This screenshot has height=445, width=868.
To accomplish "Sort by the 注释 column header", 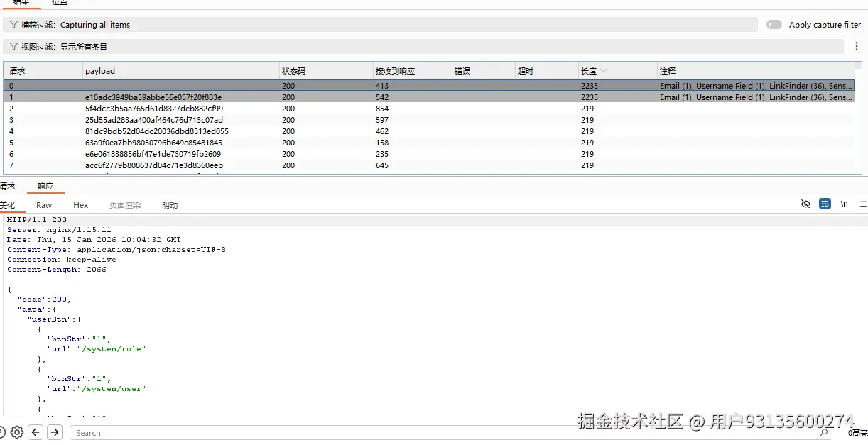I will (756, 71).
